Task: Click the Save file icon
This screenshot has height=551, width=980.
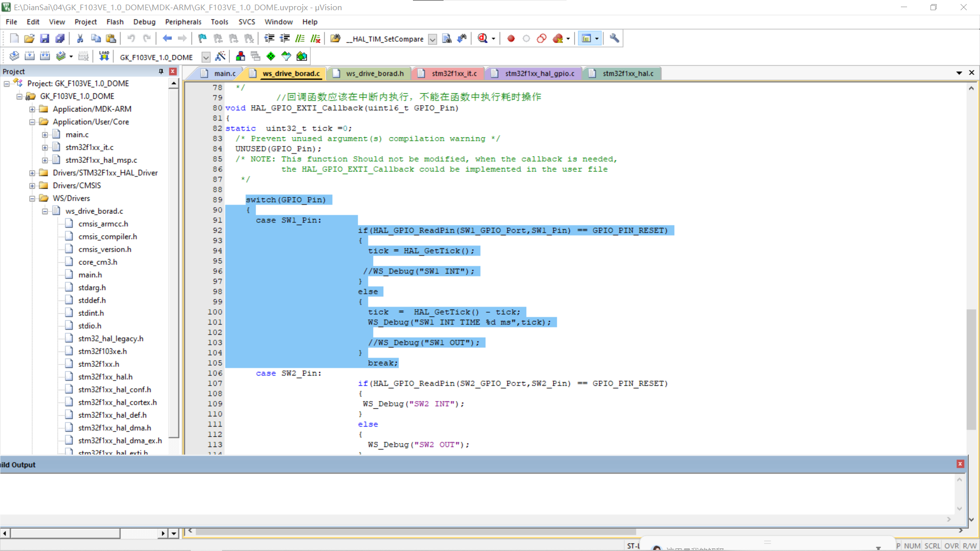Action: click(44, 38)
